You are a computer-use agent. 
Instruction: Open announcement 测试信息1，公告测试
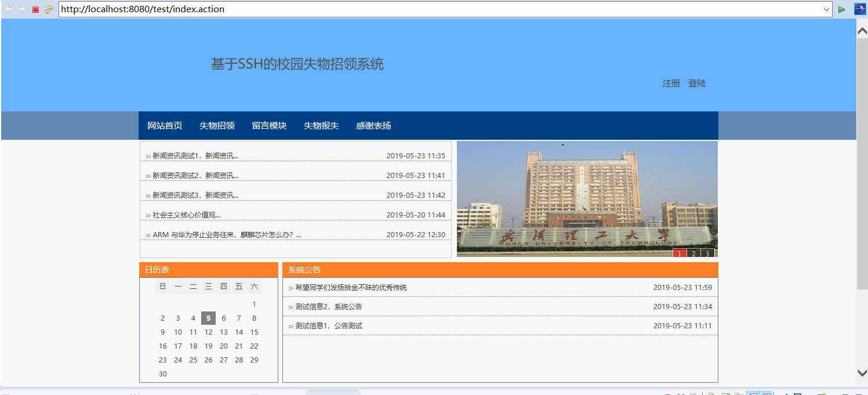(x=329, y=326)
